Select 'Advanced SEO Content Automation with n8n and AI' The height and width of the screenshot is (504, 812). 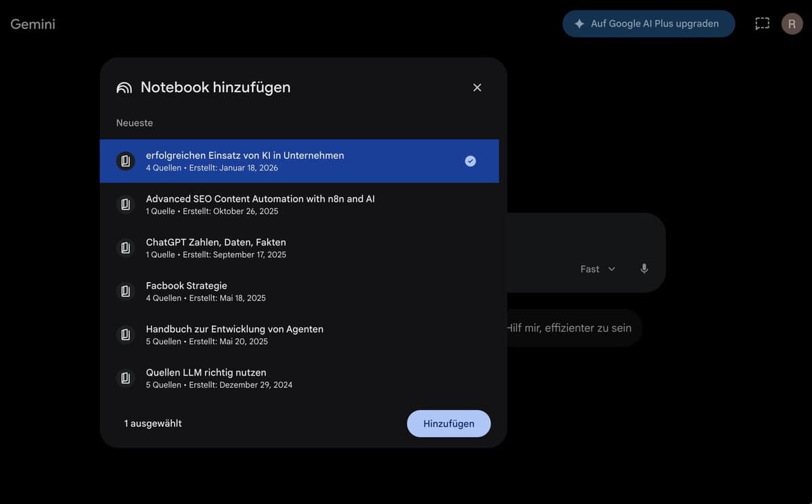click(x=299, y=204)
